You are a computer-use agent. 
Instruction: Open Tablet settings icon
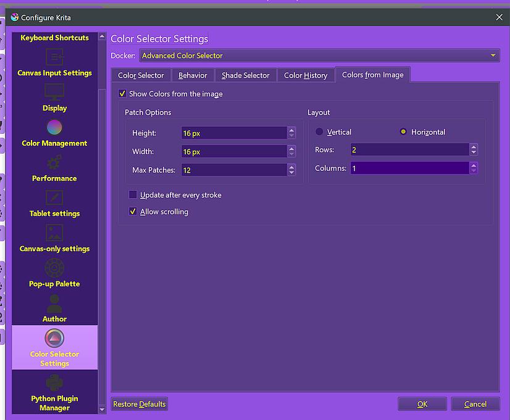tap(54, 197)
